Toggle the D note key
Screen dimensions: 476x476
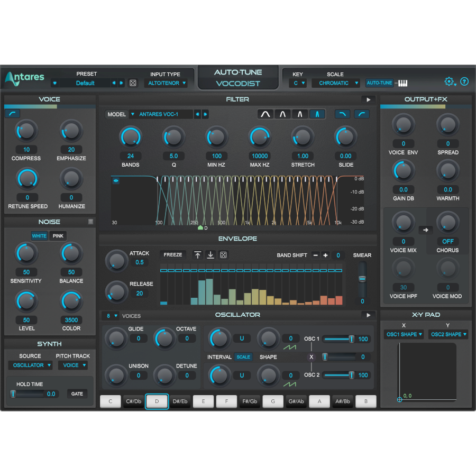[157, 401]
